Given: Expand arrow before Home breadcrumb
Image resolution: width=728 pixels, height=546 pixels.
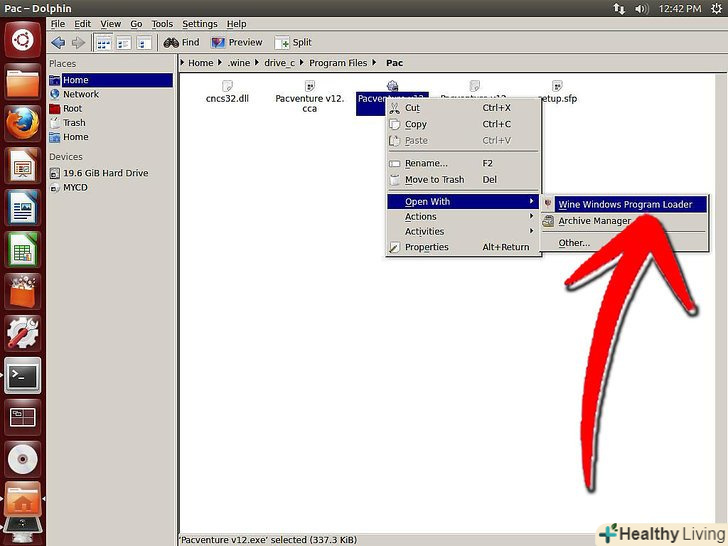Looking at the screenshot, I should (x=182, y=62).
